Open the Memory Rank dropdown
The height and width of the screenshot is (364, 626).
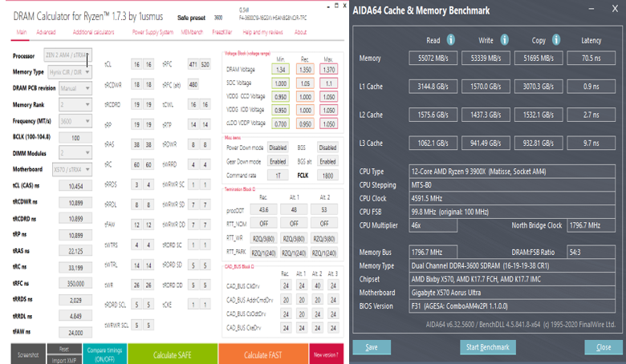[75, 104]
